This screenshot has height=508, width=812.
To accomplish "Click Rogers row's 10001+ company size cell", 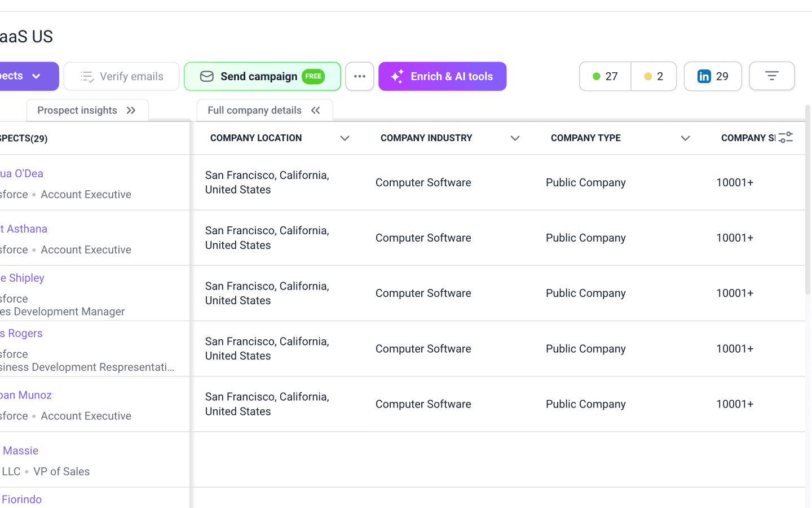I will point(735,349).
